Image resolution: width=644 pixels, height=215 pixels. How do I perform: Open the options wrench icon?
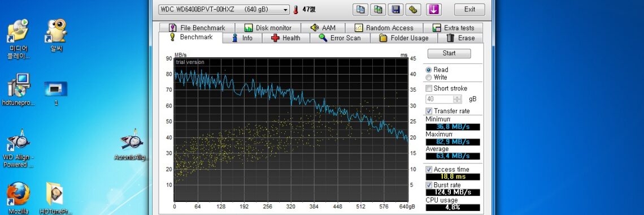pos(413,10)
